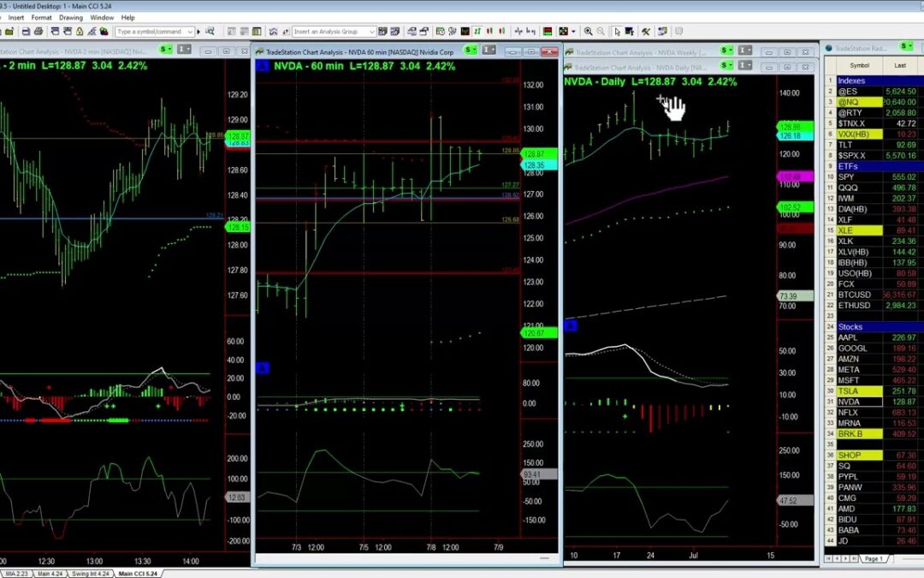This screenshot has width=924, height=578.
Task: Open the I interval-link menu on 60 min chart
Action: click(x=489, y=51)
